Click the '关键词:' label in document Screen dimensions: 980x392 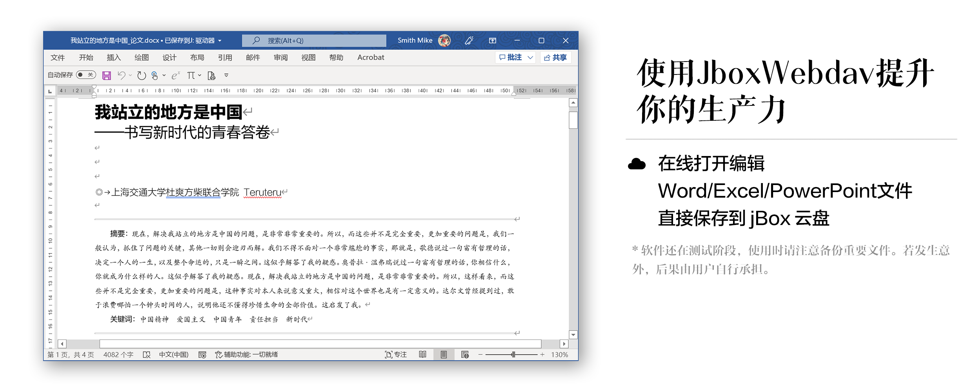(x=122, y=319)
